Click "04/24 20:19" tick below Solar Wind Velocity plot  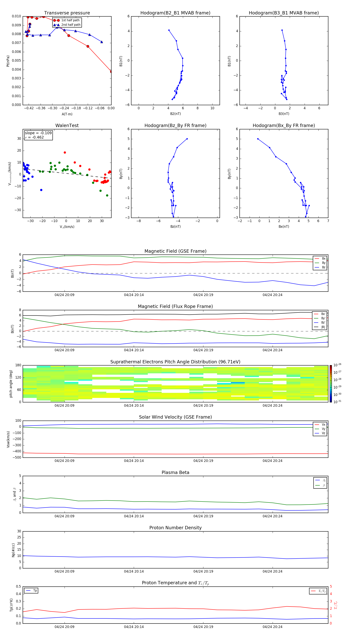203,461
